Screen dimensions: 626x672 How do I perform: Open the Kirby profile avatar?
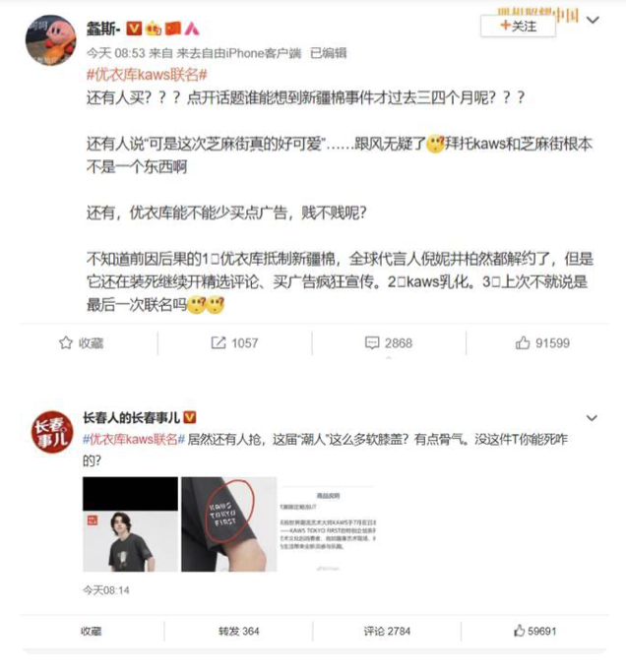pyautogui.click(x=50, y=40)
